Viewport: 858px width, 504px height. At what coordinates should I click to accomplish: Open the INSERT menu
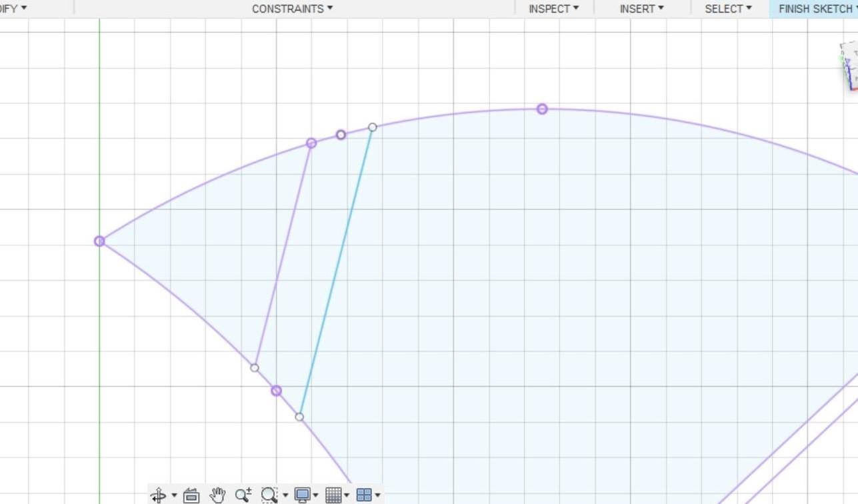point(641,9)
